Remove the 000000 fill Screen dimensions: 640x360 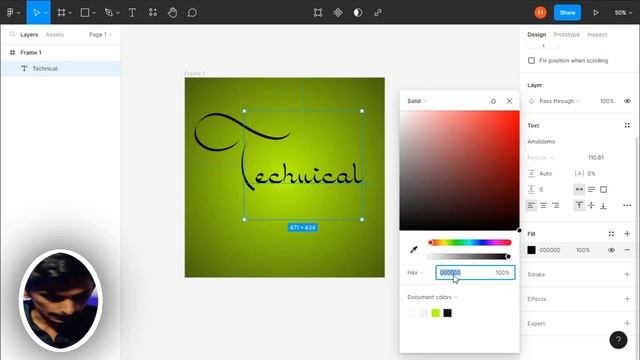pos(627,250)
